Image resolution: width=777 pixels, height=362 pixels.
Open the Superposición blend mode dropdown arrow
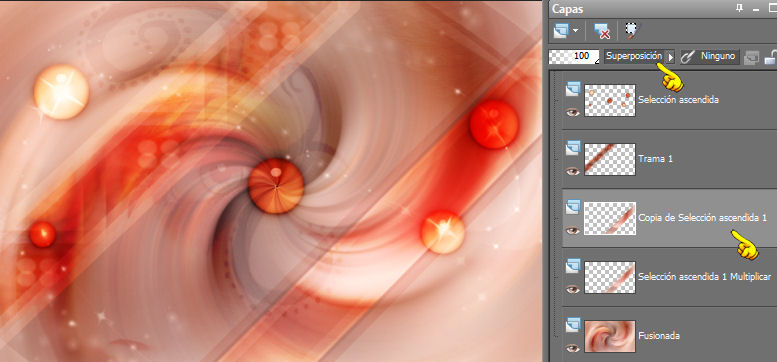click(670, 56)
